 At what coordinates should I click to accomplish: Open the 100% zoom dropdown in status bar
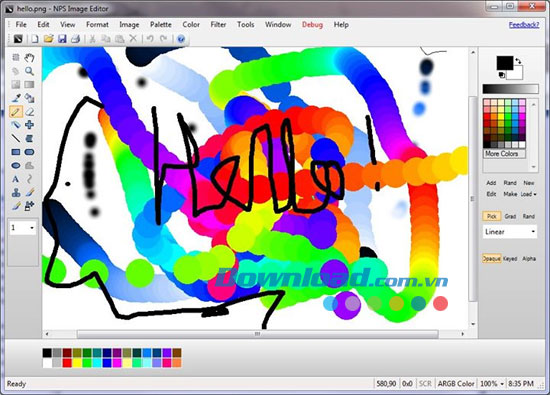(491, 384)
